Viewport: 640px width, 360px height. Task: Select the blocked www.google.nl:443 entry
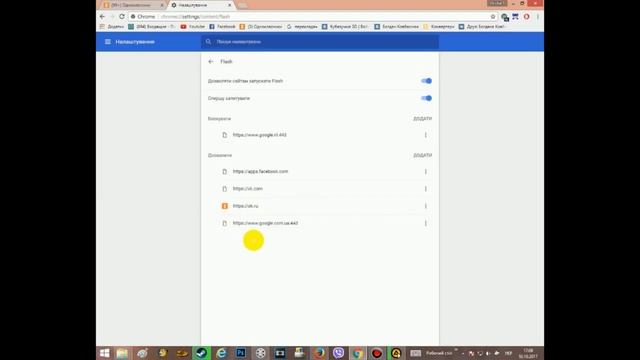(260, 135)
